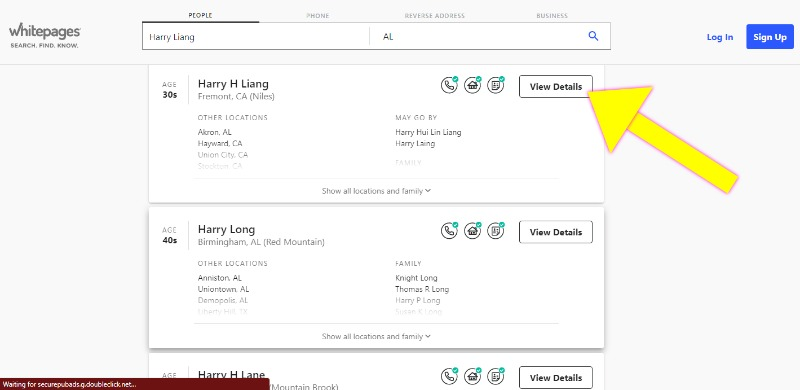Click Harry H Liang's phone icon
Viewport: 800px width, 390px height.
449,86
